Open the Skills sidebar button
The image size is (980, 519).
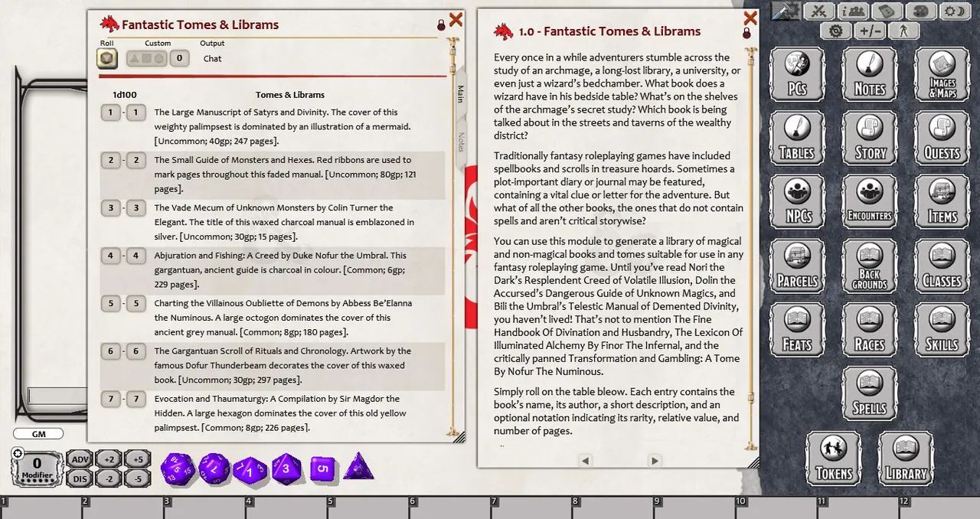(x=942, y=331)
